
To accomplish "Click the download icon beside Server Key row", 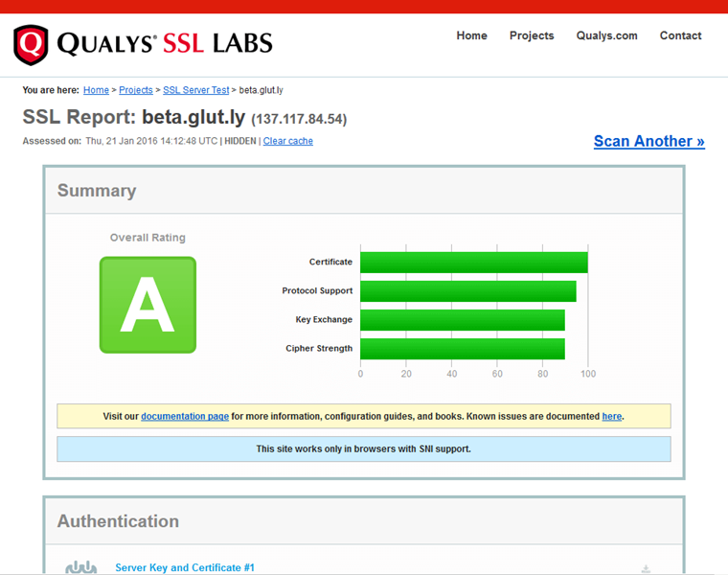I will (x=646, y=568).
